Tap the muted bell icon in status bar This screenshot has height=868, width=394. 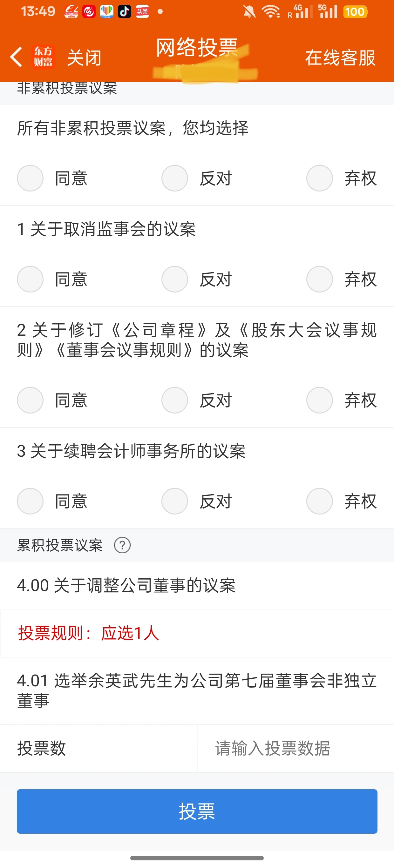pos(249,12)
